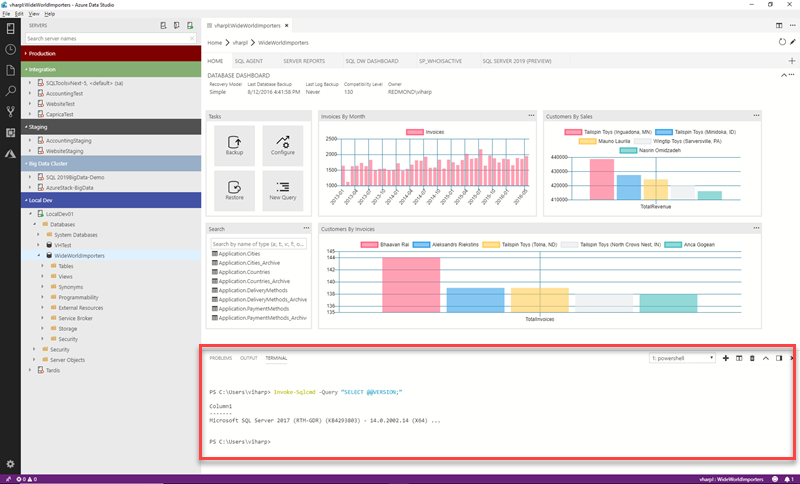The width and height of the screenshot is (800, 484).
Task: Open Search widget ellipsis menu
Action: pos(306,228)
